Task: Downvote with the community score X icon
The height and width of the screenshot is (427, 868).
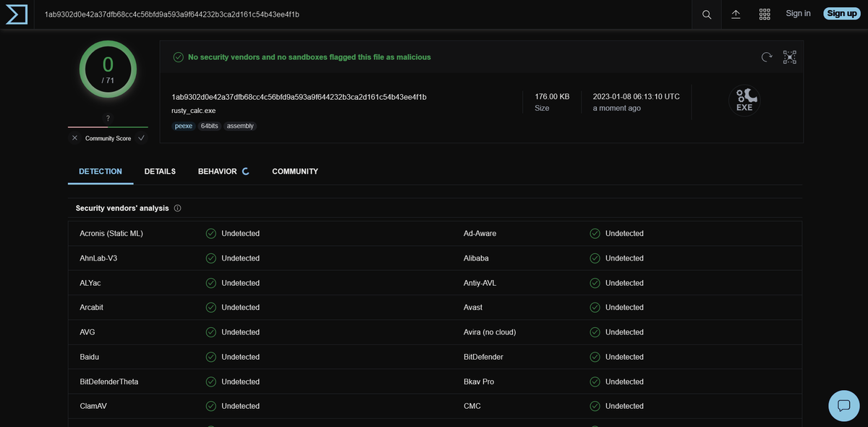Action: click(75, 138)
